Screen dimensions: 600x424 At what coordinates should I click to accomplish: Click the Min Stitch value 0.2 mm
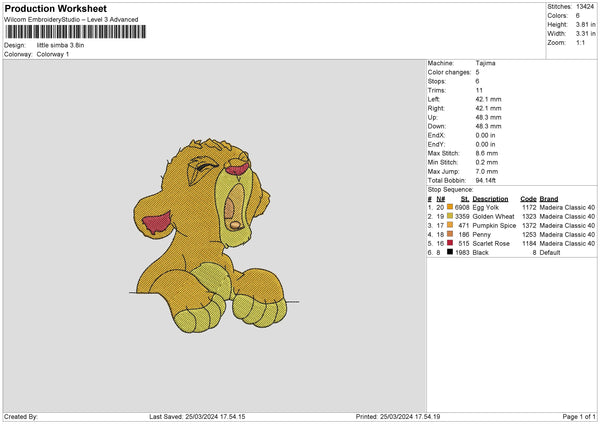487,162
